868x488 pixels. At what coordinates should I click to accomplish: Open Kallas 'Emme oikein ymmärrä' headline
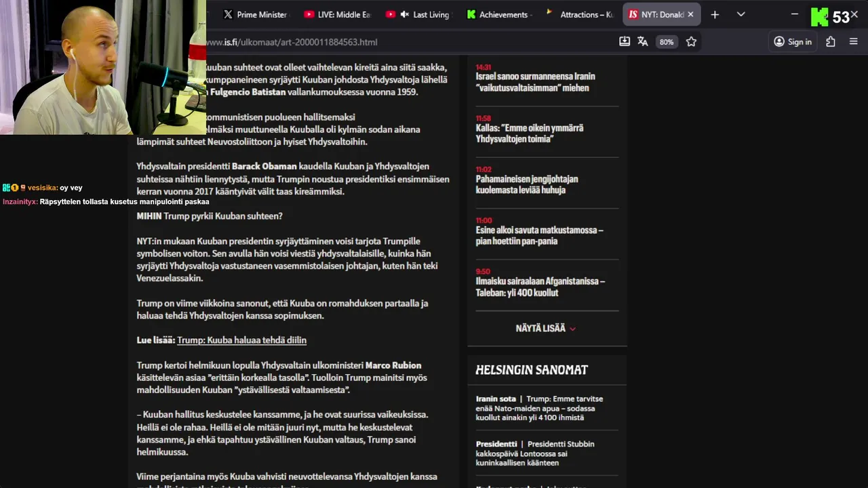tap(529, 133)
